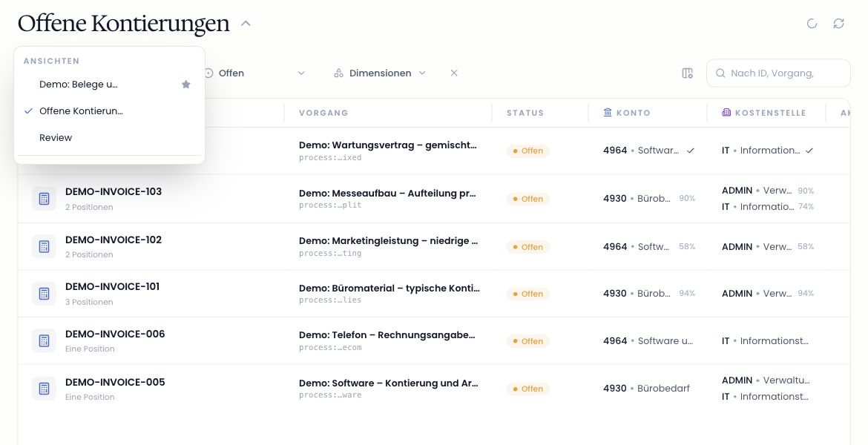This screenshot has height=445, width=868.
Task: Click cost center 'ADMIN • Verw…' 58%
Action: point(757,246)
